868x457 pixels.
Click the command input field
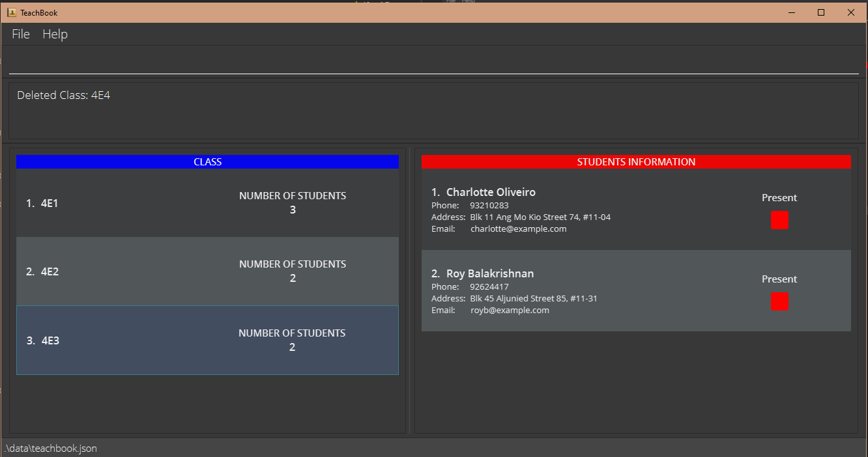pyautogui.click(x=433, y=63)
